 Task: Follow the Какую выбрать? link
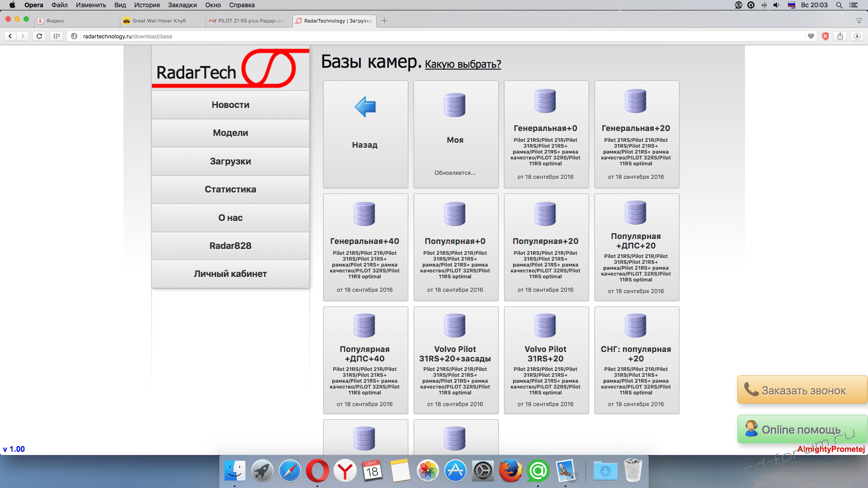[463, 64]
